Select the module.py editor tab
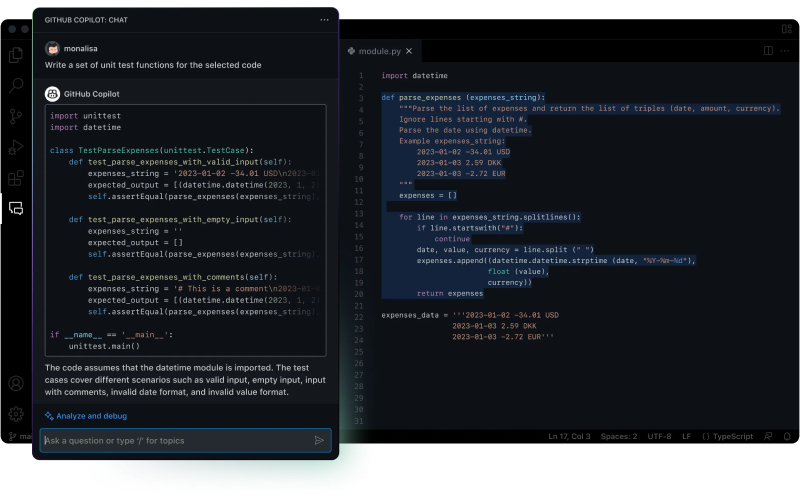This screenshot has height=497, width=800. 378,50
